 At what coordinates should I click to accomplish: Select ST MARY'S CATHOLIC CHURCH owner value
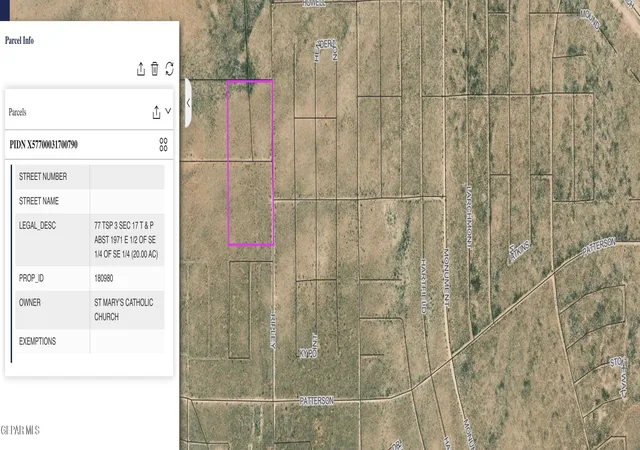tap(124, 310)
